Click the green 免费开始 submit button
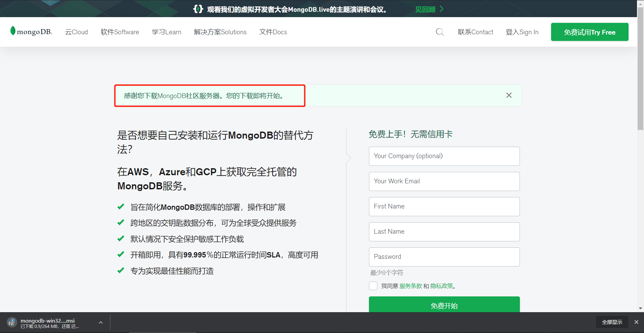Viewport: 644px width, 333px height. click(x=444, y=304)
